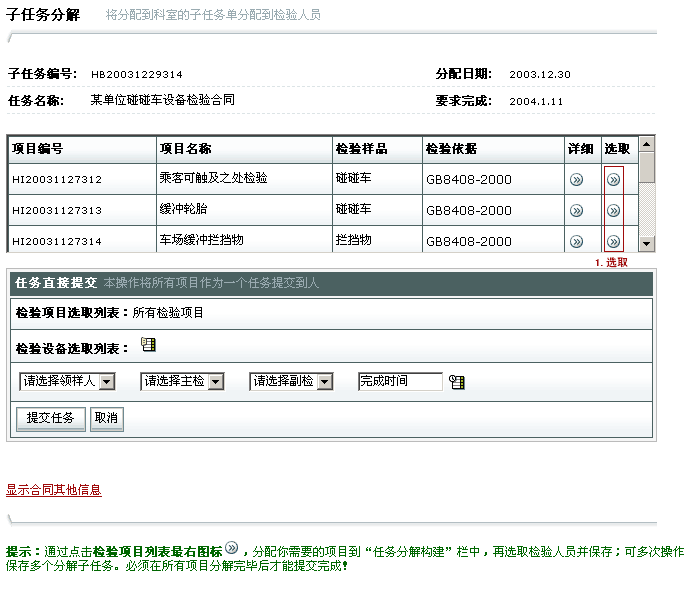The width and height of the screenshot is (687, 606).
Task: Open the 显示合同其他信息 link
Action: 54,490
